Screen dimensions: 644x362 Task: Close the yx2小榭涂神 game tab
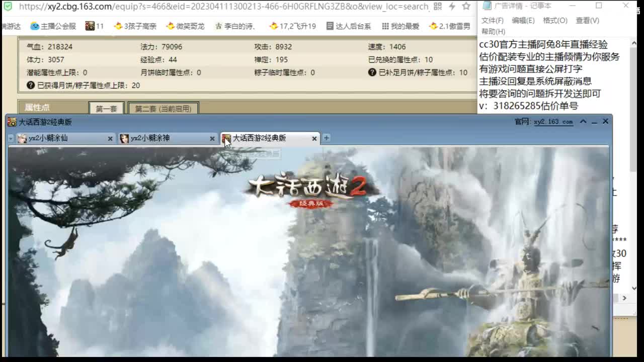[x=212, y=138]
